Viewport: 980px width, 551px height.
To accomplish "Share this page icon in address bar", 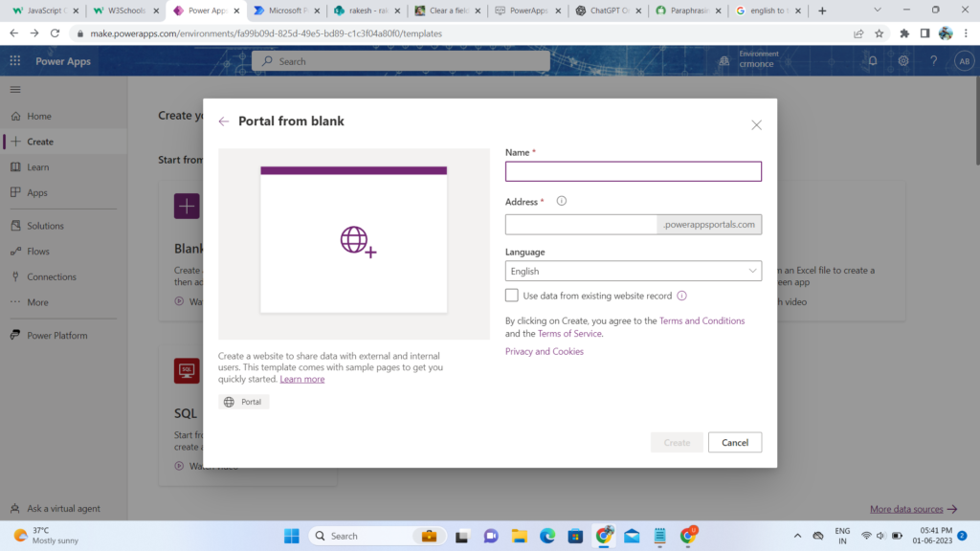I will click(858, 33).
